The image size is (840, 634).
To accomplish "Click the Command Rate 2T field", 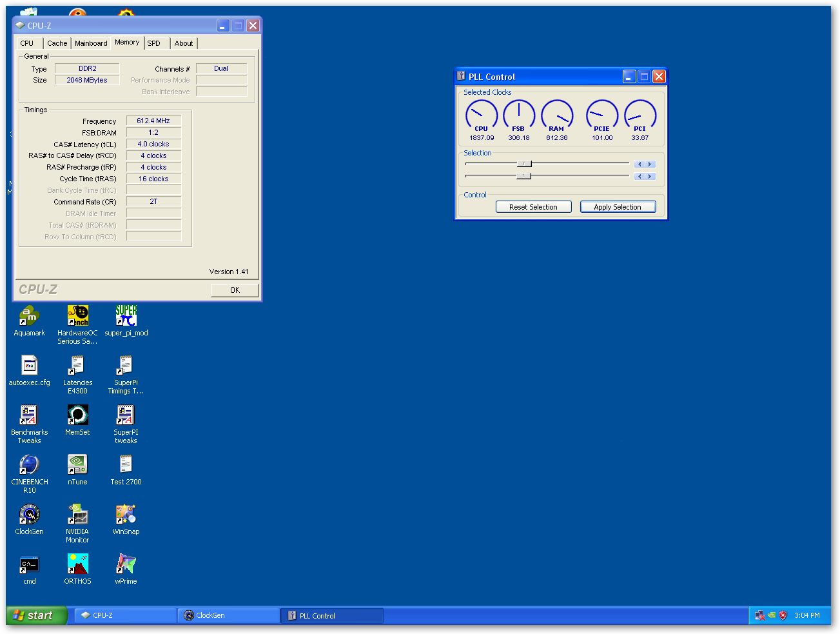I will (x=153, y=201).
